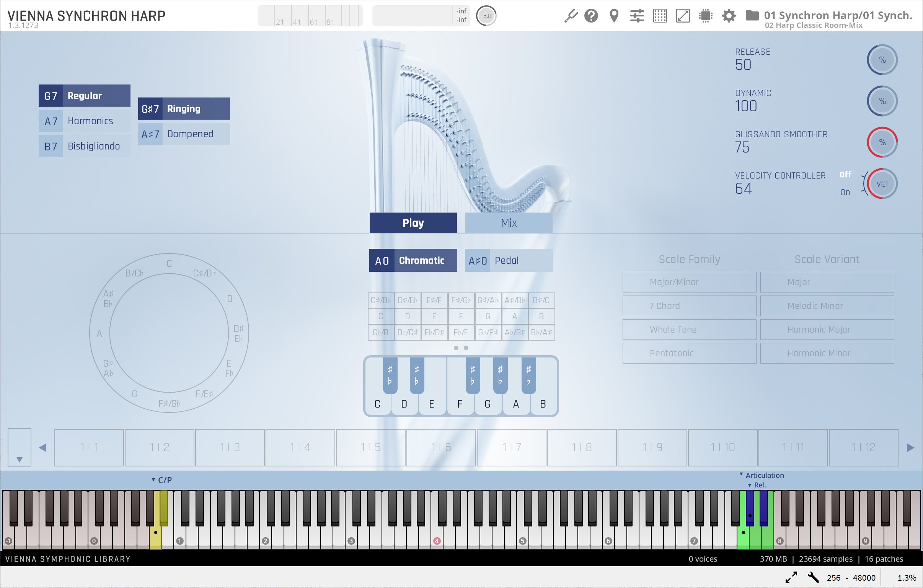Open the preset folder icon
923x588 pixels.
pos(752,15)
